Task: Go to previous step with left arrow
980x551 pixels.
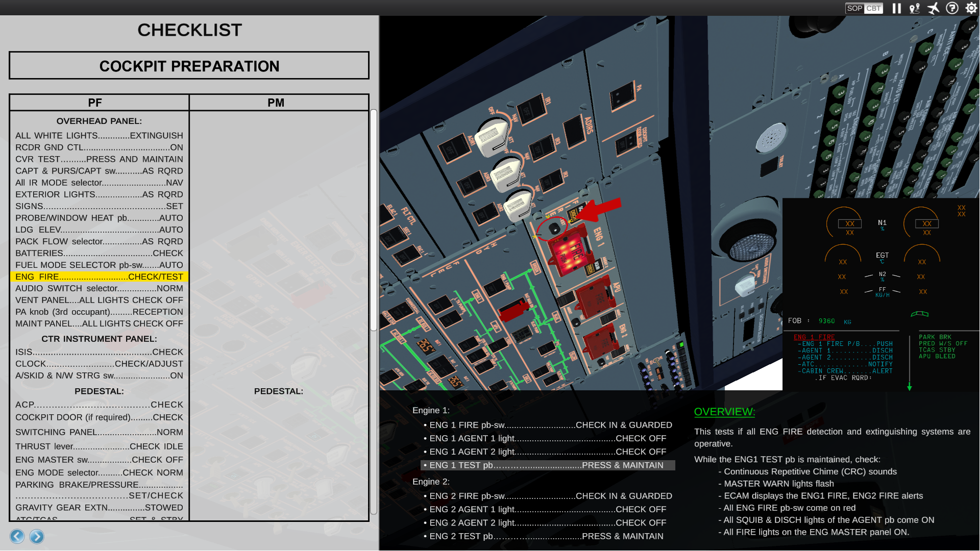Action: click(x=17, y=536)
